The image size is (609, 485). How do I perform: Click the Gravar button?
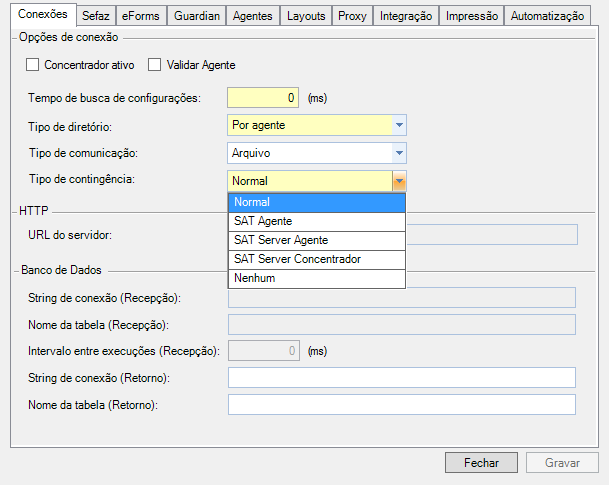pos(562,463)
